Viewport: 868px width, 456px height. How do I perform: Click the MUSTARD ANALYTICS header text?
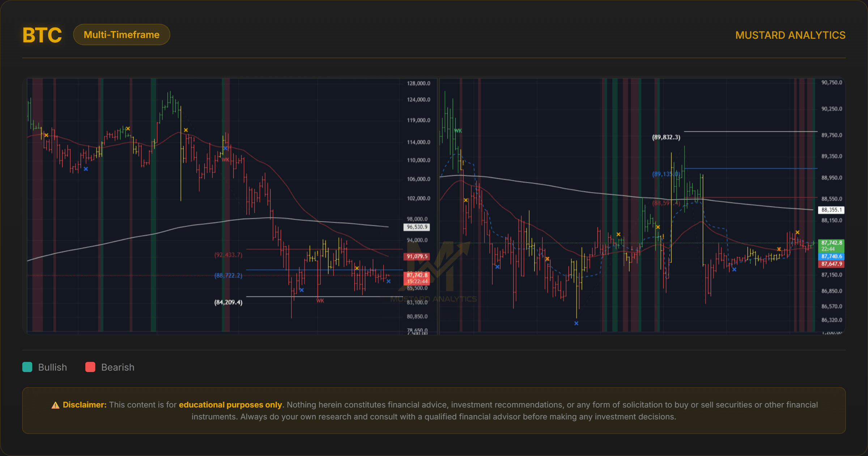click(x=790, y=35)
